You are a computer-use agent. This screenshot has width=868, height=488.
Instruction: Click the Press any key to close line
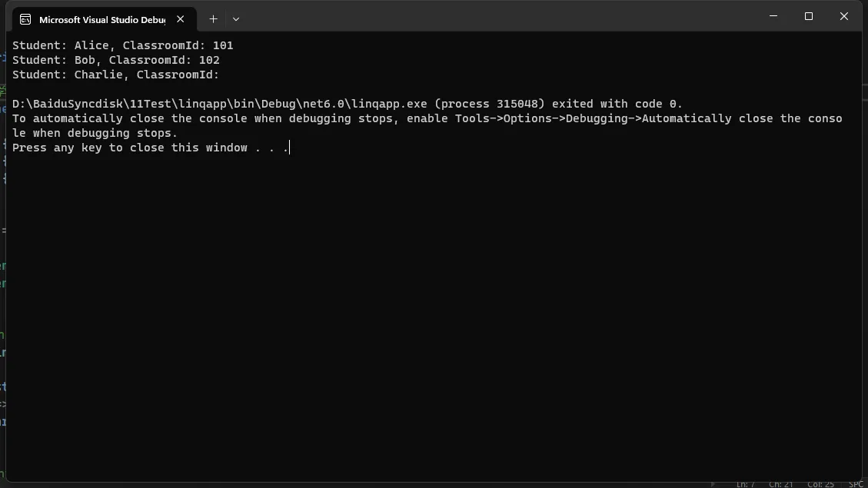[151, 148]
